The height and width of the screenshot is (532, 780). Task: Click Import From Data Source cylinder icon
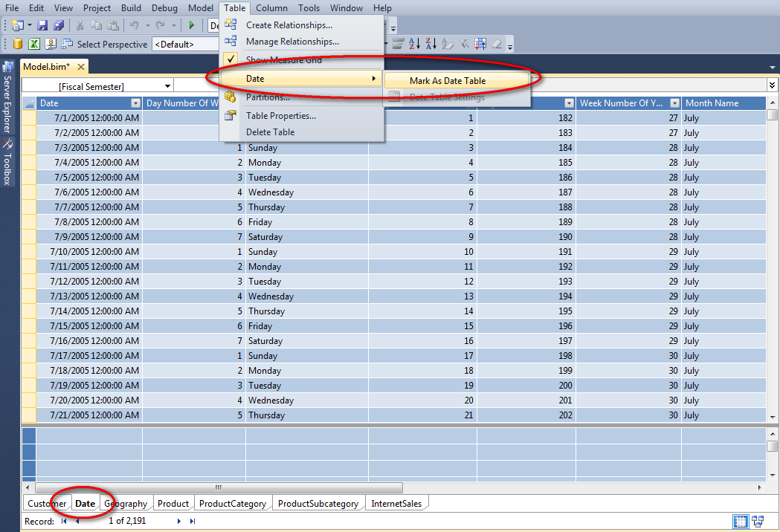[x=17, y=44]
